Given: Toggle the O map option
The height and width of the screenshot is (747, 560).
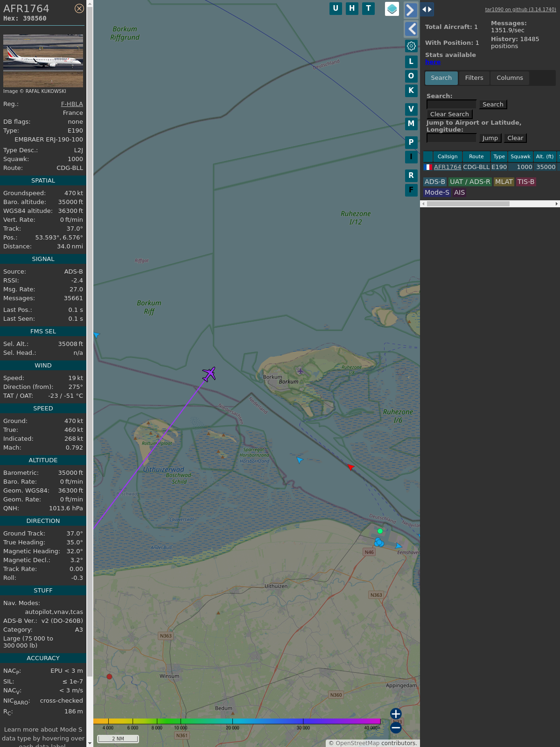Looking at the screenshot, I should [411, 76].
